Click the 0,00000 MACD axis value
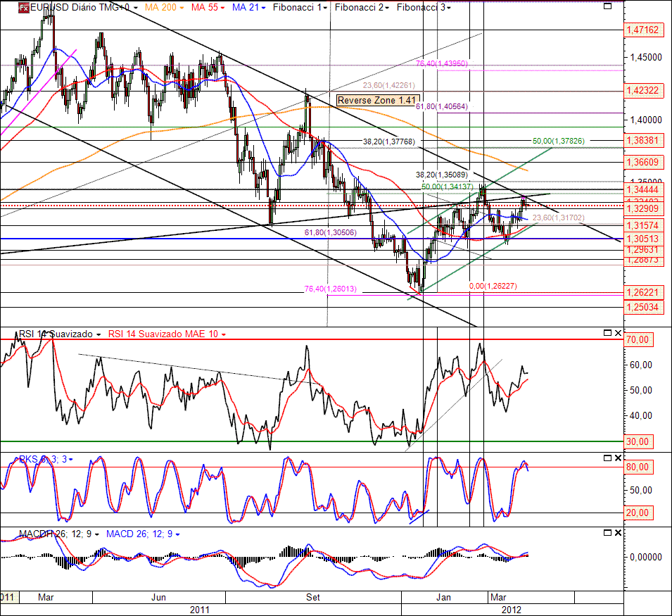The image size is (672, 616). pos(646,557)
